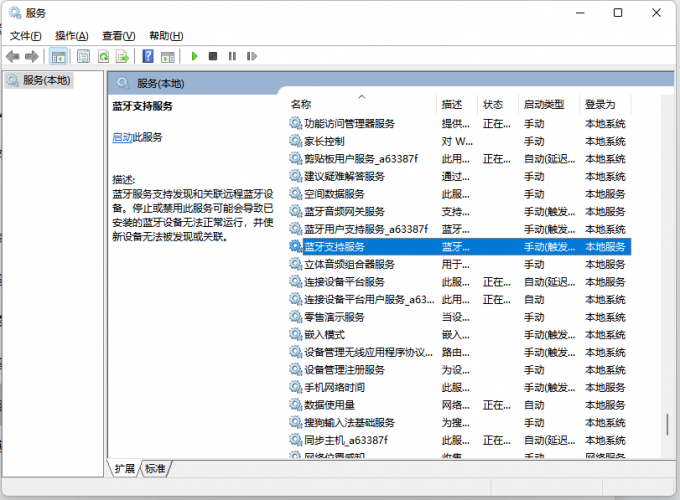Viewport: 680px width, 500px height.
Task: Open the Help question mark icon
Action: 148,56
